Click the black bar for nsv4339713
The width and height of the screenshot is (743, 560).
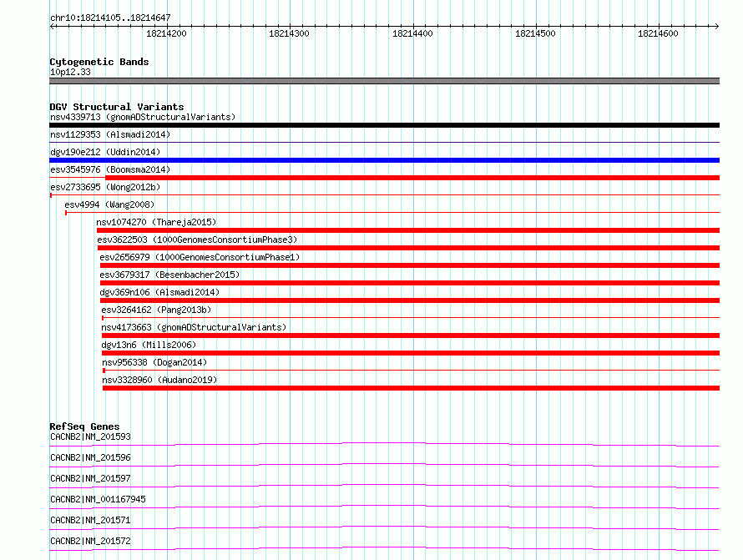coord(384,125)
